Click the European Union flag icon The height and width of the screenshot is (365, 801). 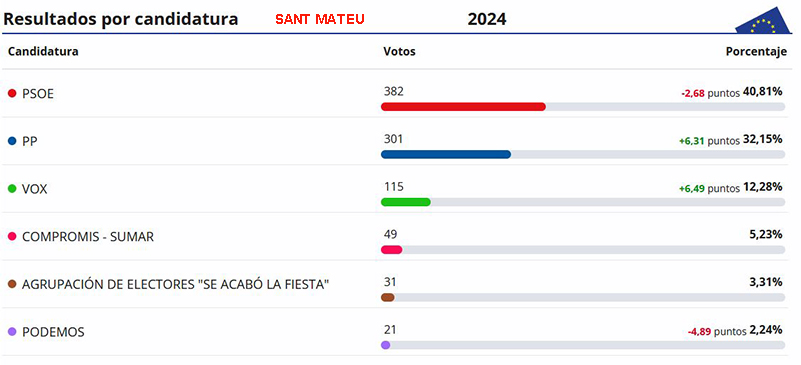[764, 21]
